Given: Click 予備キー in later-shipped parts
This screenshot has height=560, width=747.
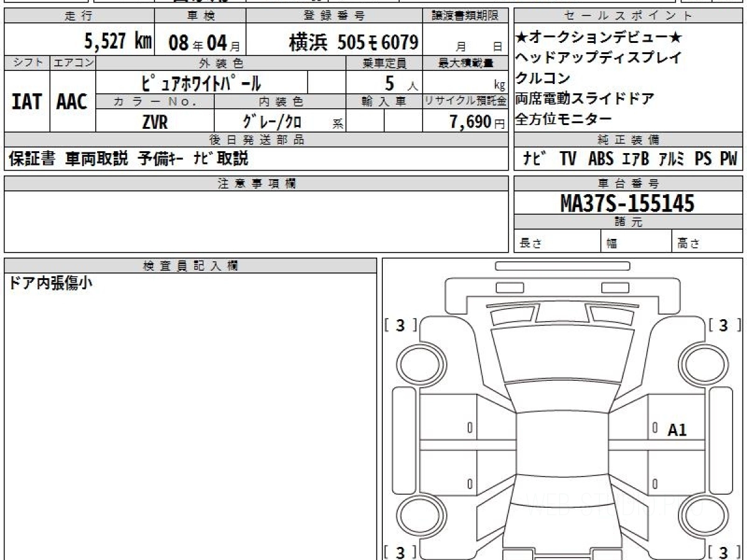Looking at the screenshot, I should click(161, 159).
